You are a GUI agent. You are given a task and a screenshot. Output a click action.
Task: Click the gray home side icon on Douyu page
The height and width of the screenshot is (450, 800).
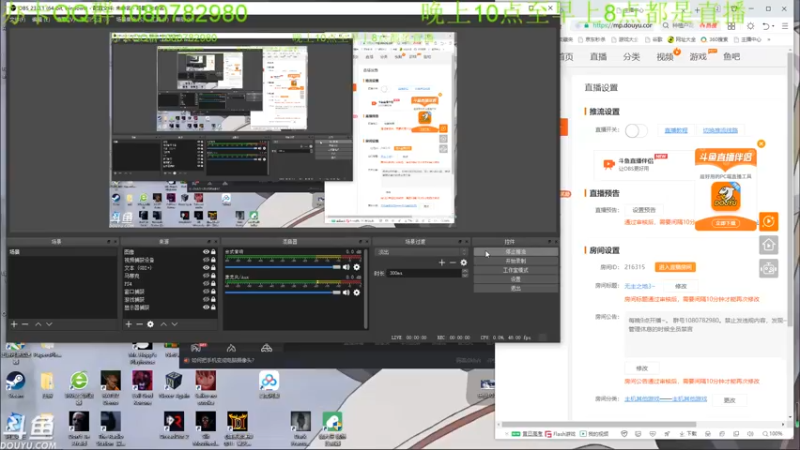point(768,245)
